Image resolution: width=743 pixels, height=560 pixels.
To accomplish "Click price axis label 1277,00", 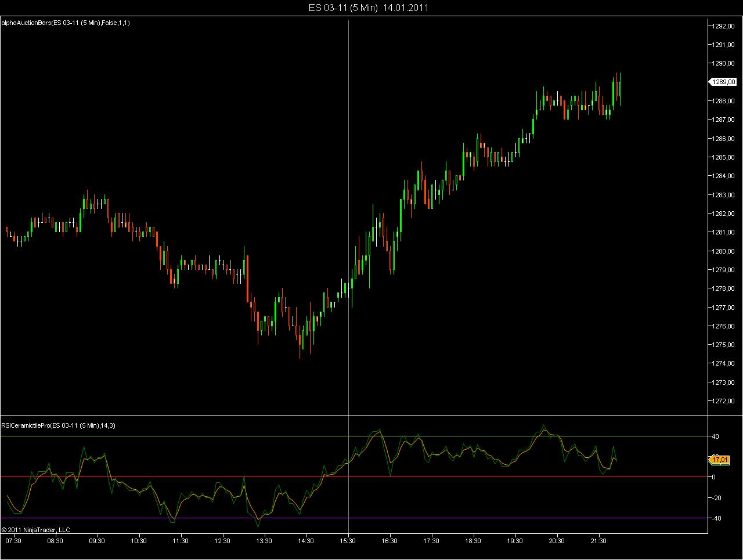I will 724,308.
